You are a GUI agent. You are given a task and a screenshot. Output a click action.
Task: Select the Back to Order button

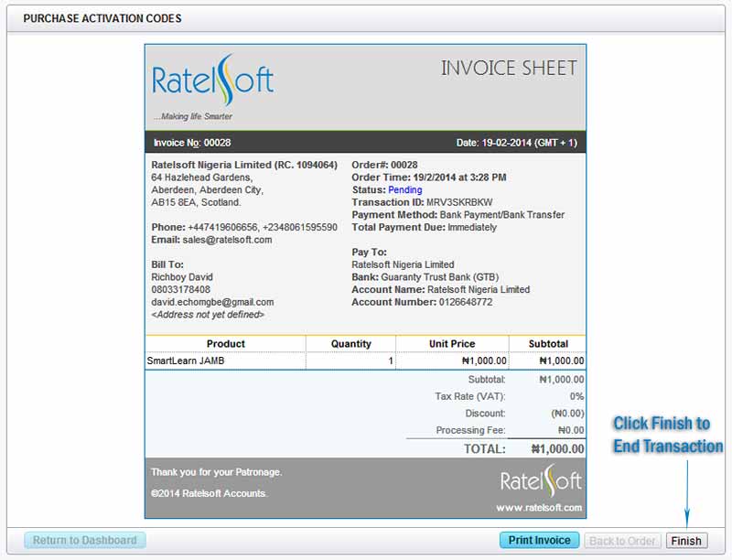click(623, 541)
